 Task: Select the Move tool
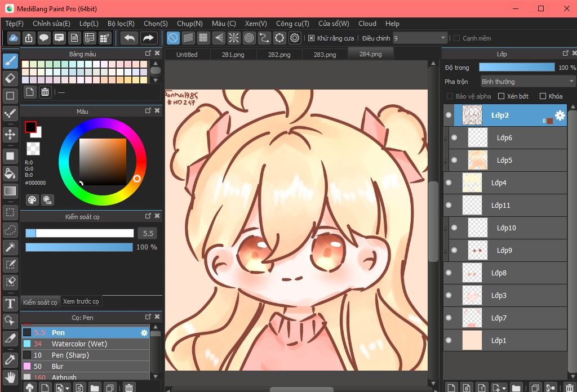tap(10, 134)
